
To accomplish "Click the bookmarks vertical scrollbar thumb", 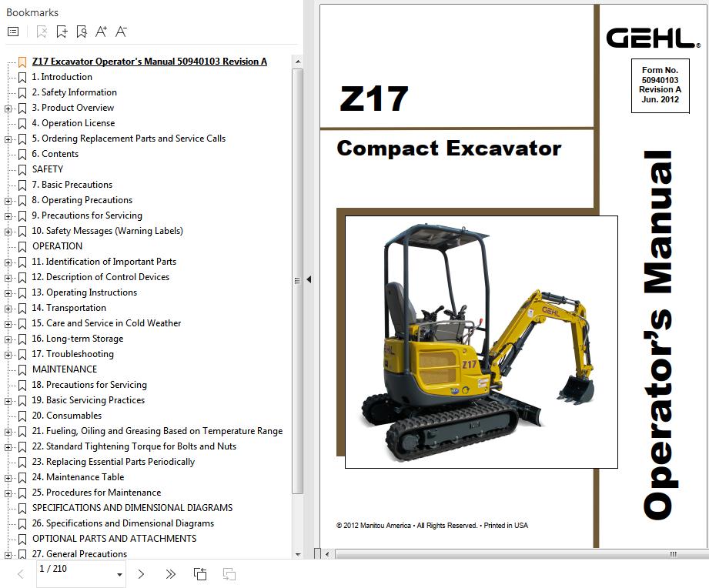I will click(297, 281).
